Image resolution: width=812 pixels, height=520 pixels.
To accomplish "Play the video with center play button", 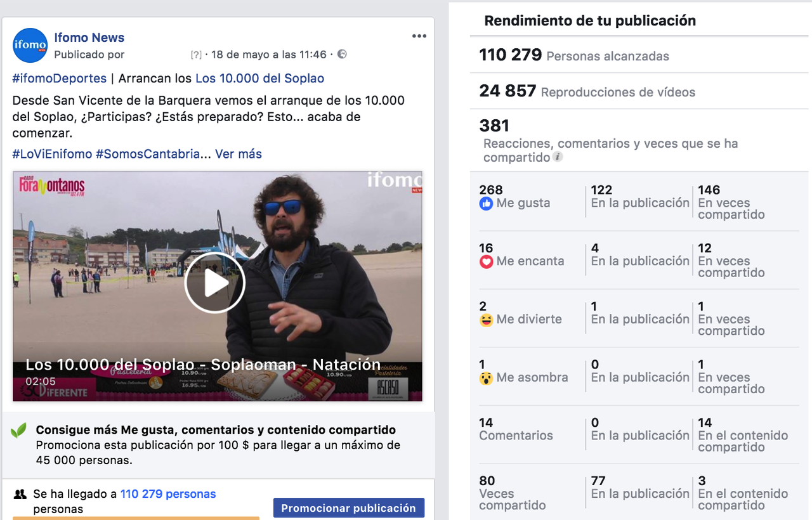I will tap(214, 283).
